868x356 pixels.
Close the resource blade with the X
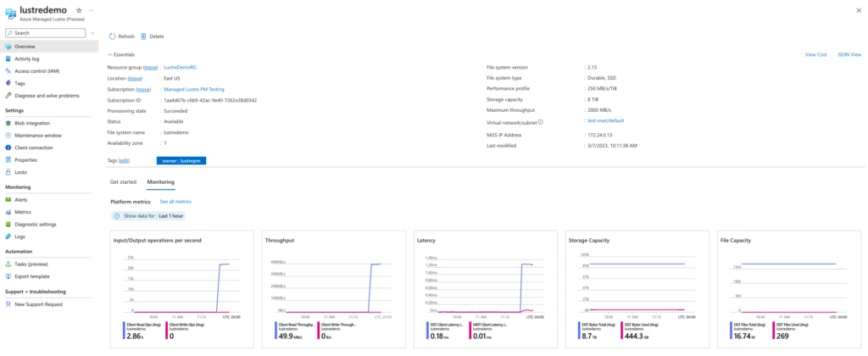click(858, 10)
